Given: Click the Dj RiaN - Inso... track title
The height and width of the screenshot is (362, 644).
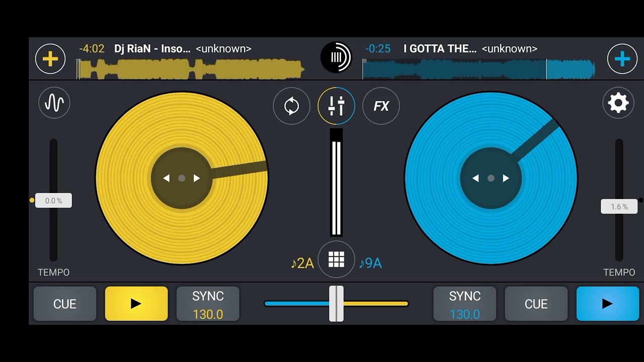Looking at the screenshot, I should (152, 49).
